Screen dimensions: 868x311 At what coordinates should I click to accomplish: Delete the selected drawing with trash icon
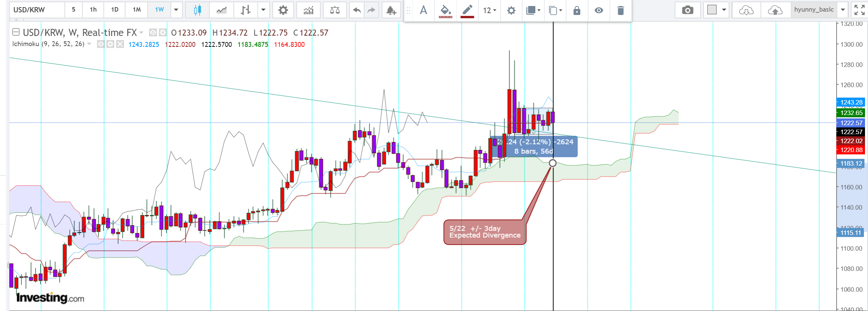click(620, 10)
